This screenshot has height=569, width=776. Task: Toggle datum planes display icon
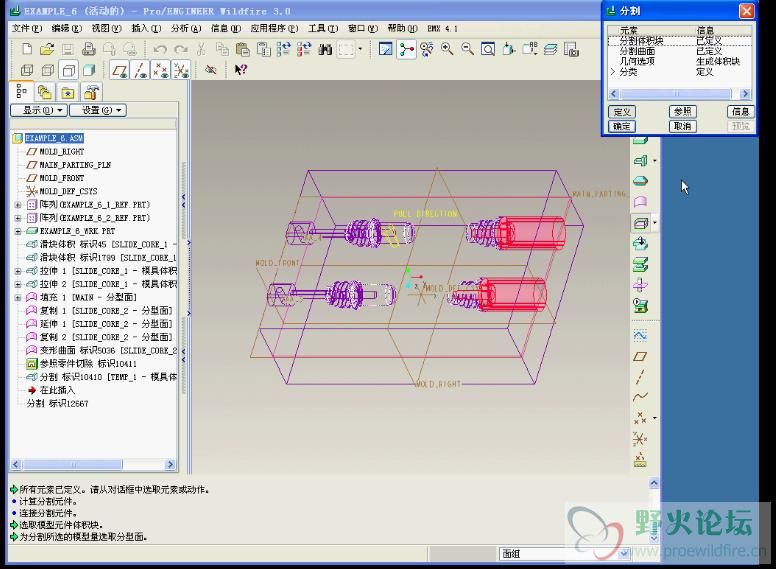(119, 70)
